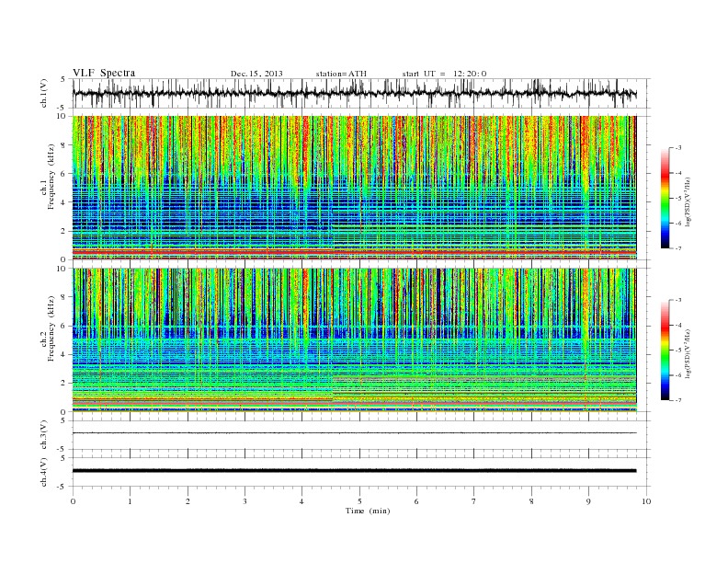Click the '-3' label on ch.1 color bar
728x563 pixels.
677,148
